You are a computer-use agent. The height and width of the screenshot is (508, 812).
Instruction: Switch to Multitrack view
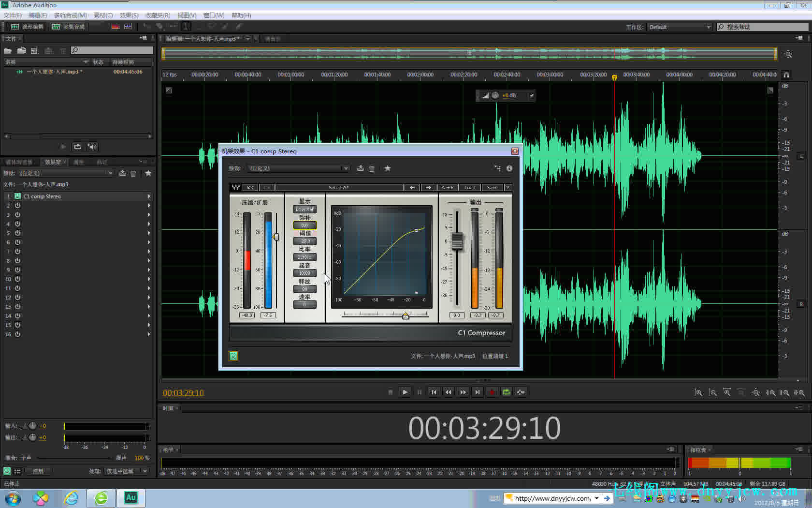click(x=68, y=27)
